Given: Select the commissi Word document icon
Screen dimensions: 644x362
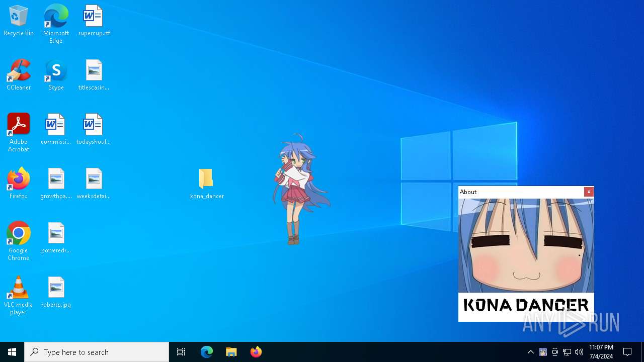Looking at the screenshot, I should (x=56, y=129).
